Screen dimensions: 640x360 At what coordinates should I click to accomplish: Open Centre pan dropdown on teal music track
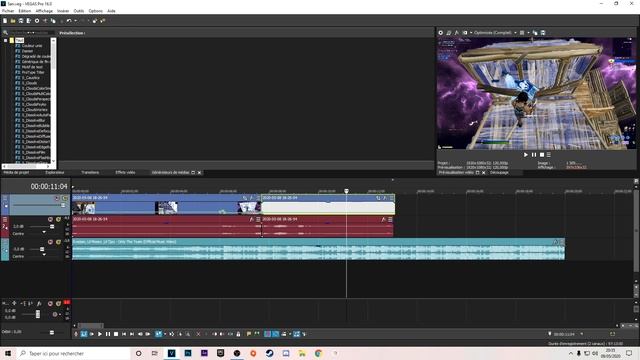tap(44, 255)
